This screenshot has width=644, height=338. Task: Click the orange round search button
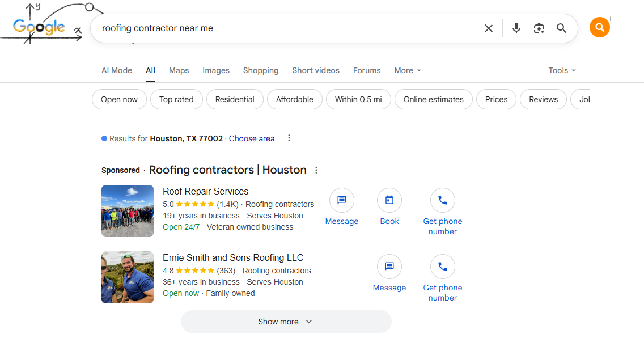pyautogui.click(x=600, y=28)
